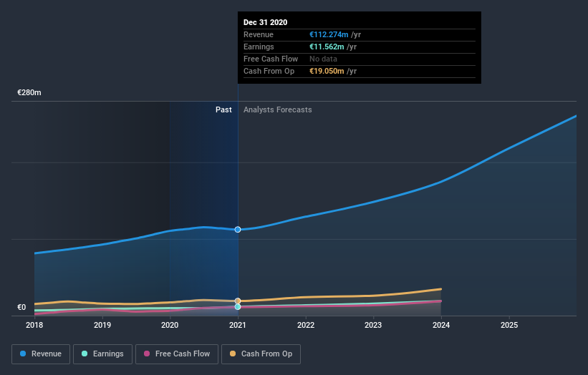Screen dimensions: 588x375
Task: Select the 2023 x-axis label
Action: (373, 325)
